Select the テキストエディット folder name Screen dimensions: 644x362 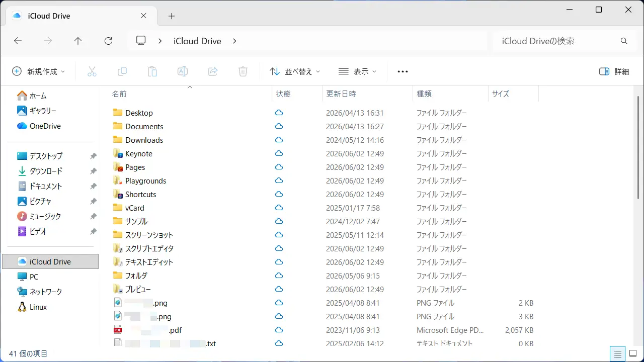(149, 262)
